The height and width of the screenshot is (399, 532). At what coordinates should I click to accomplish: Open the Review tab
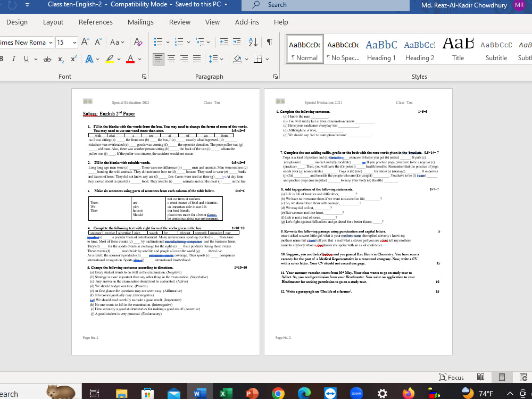pos(180,22)
